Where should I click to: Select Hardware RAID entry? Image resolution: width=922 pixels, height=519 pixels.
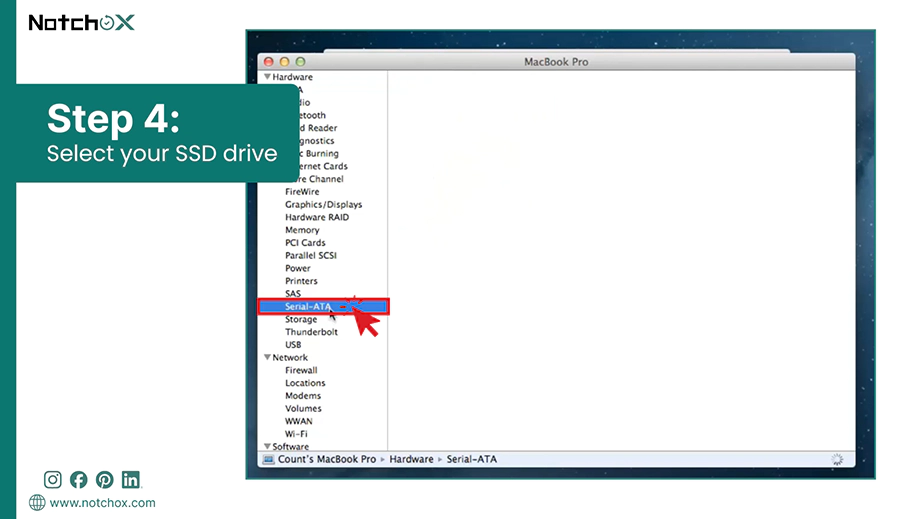tap(317, 217)
